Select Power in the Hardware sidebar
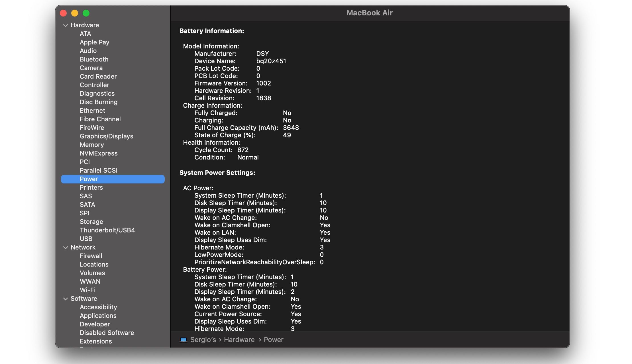Image resolution: width=632 pixels, height=364 pixels. (x=89, y=179)
